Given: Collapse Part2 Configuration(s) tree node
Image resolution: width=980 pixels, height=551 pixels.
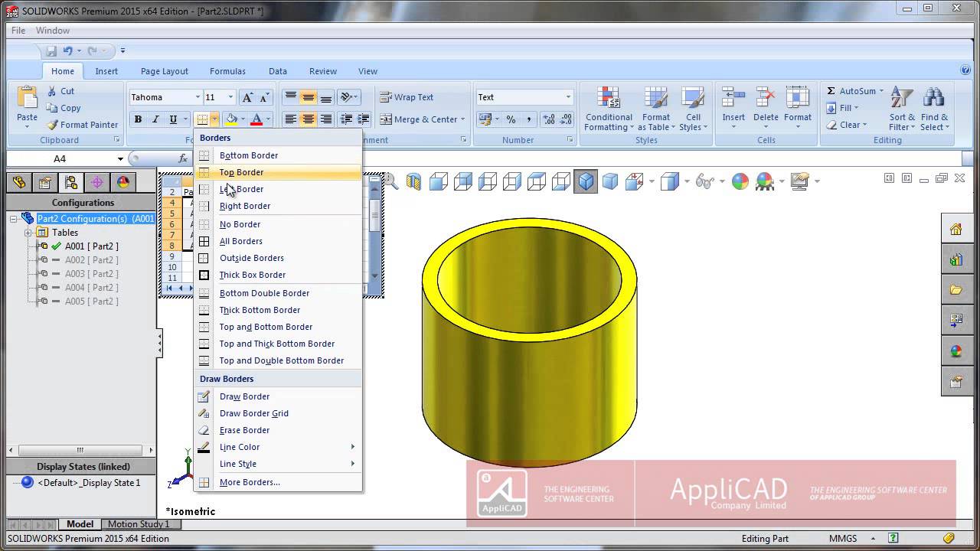Looking at the screenshot, I should [13, 219].
